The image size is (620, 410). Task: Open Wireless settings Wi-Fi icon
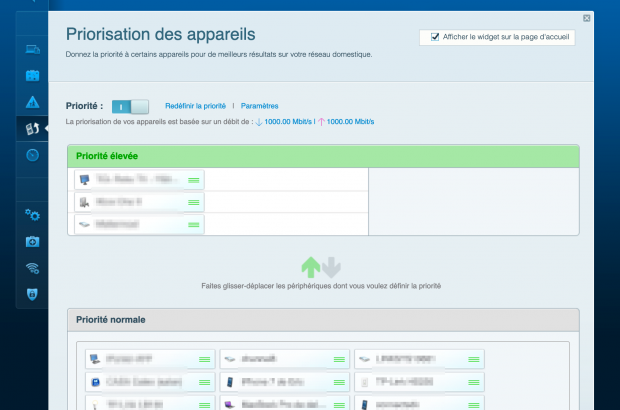tap(32, 268)
